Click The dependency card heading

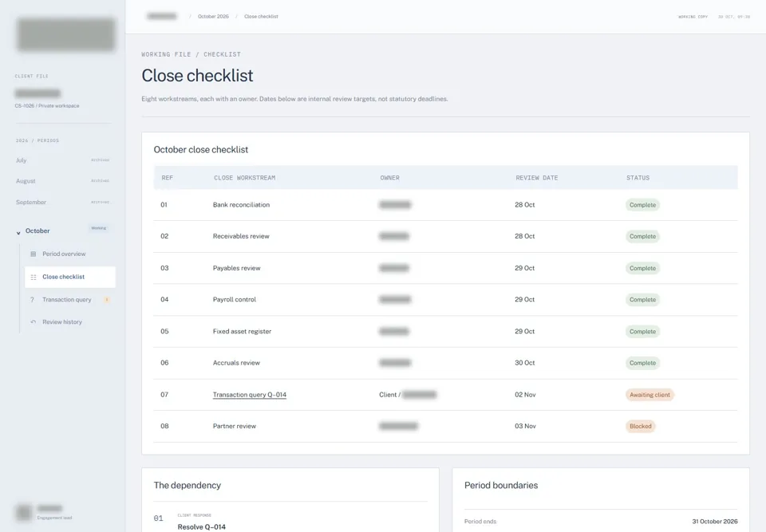pyautogui.click(x=187, y=486)
